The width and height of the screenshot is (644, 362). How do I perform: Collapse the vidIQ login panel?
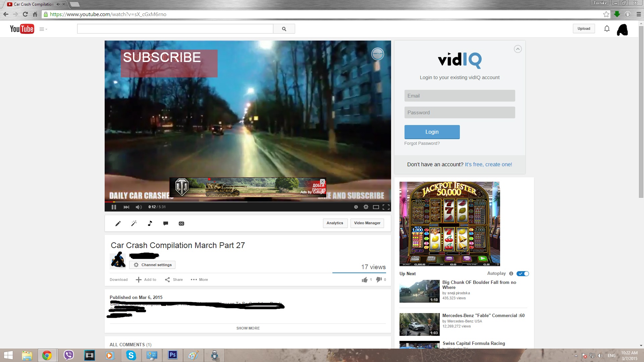pos(518,49)
